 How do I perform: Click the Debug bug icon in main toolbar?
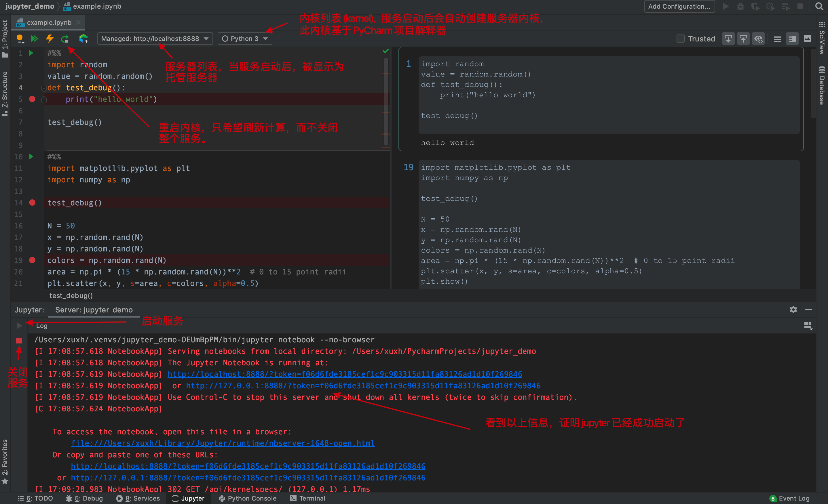741,6
